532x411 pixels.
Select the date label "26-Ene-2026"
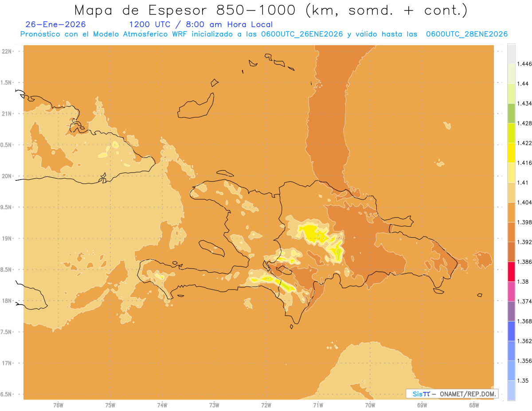[56, 24]
